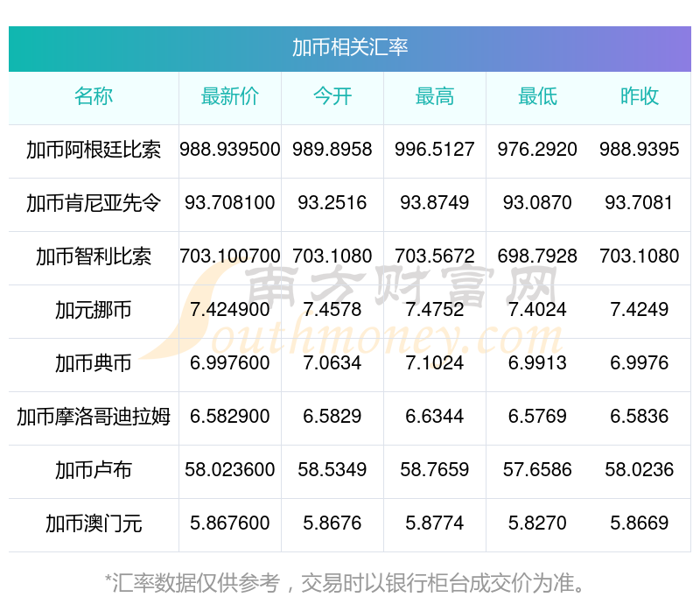
Task: Click the 加币阿根廷比索 row name
Action: pos(94,150)
